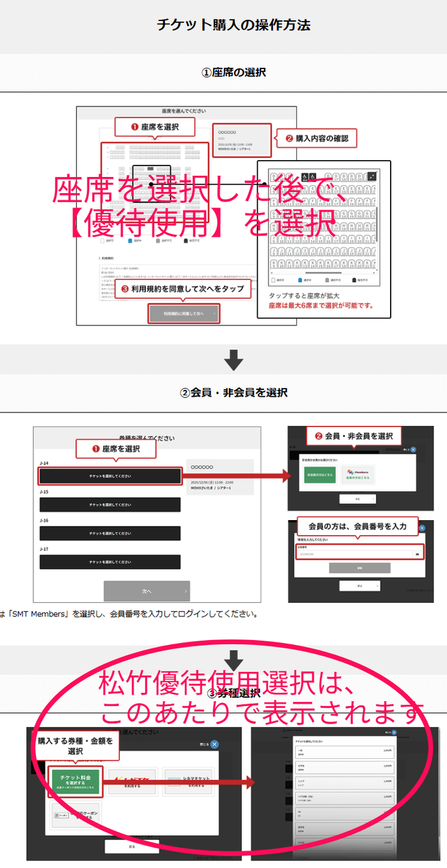Viewport: 447px width, 868px height.
Task: Click the ②会員・非会員を選択 heading
Action: click(x=233, y=393)
